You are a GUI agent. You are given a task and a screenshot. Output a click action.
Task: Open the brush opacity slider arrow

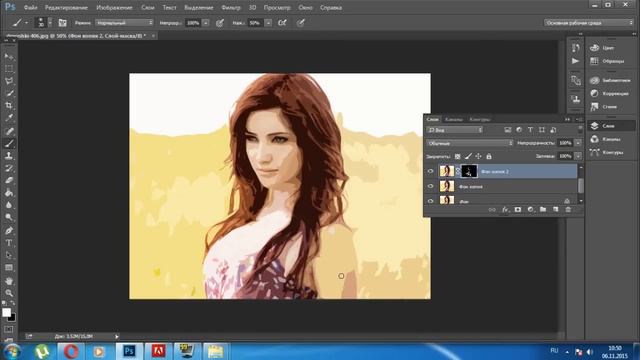pyautogui.click(x=206, y=23)
